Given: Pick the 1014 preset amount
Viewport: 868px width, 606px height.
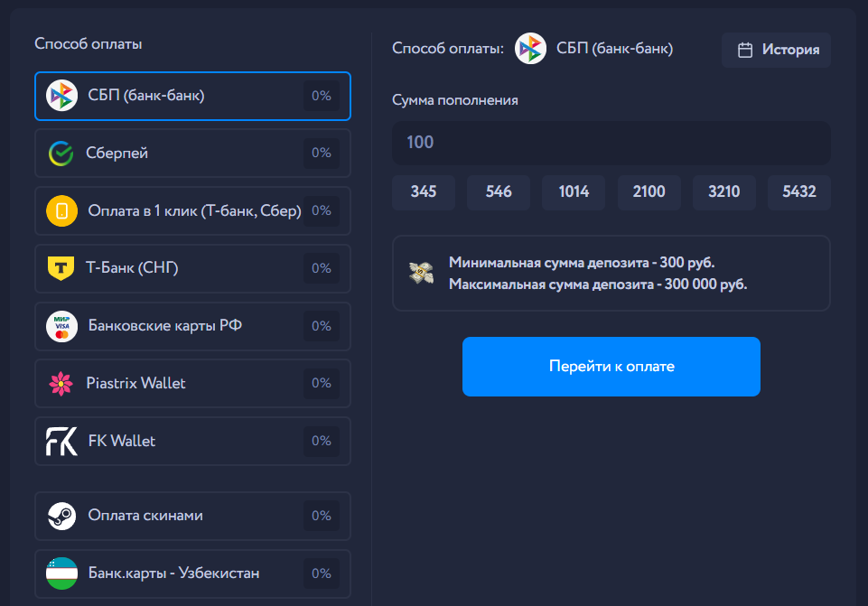Looking at the screenshot, I should click(x=574, y=192).
